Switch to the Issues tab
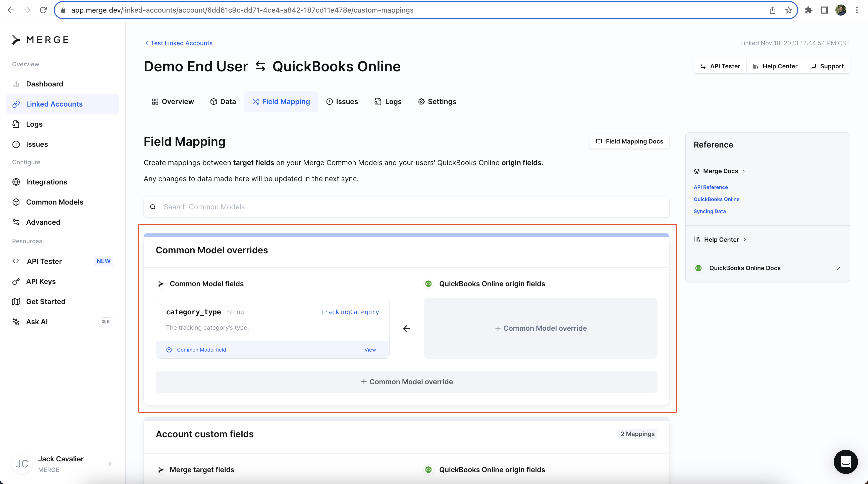Screen dimensions: 868x484 (x=342, y=102)
